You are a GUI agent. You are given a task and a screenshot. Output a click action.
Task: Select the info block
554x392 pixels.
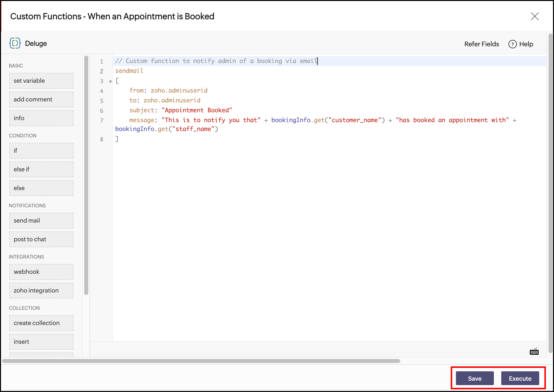pos(41,118)
